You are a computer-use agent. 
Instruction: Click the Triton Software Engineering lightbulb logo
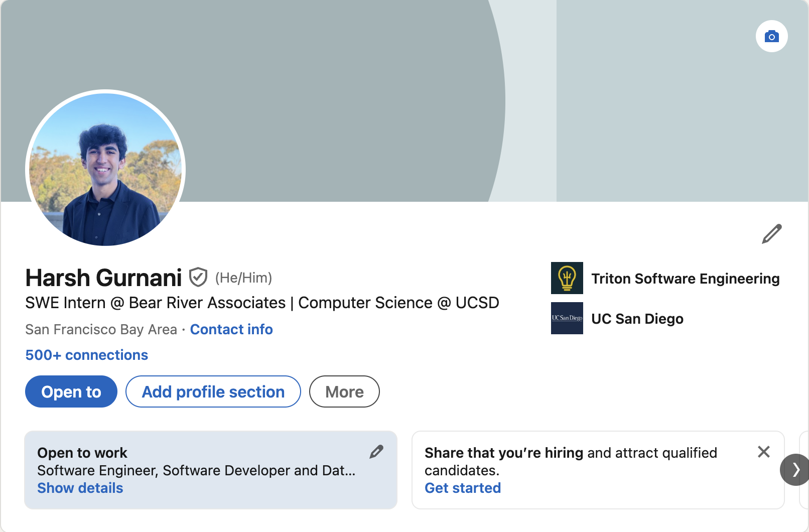click(x=567, y=278)
